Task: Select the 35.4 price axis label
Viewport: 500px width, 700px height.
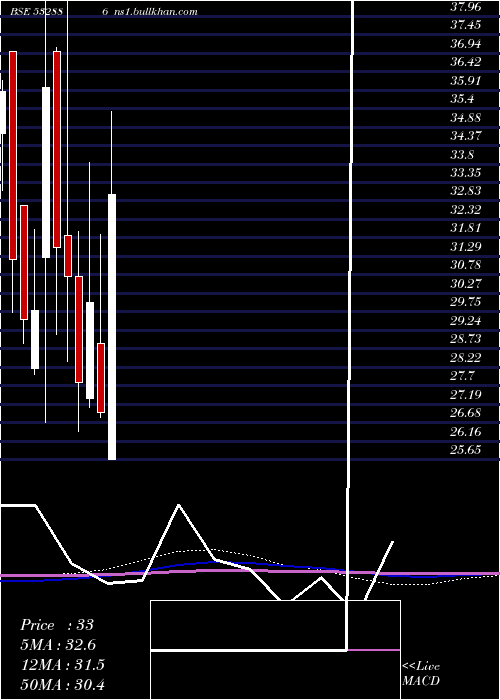Action: click(462, 99)
